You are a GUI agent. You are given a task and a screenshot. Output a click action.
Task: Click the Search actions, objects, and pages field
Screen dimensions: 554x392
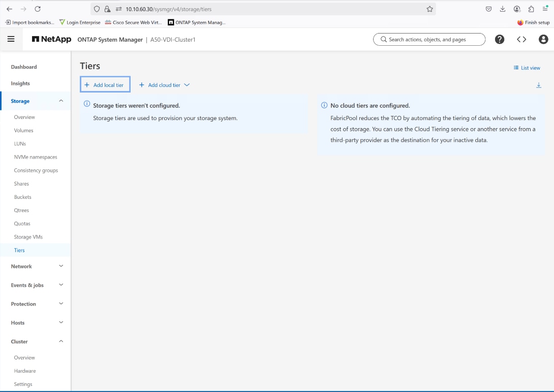(x=429, y=39)
